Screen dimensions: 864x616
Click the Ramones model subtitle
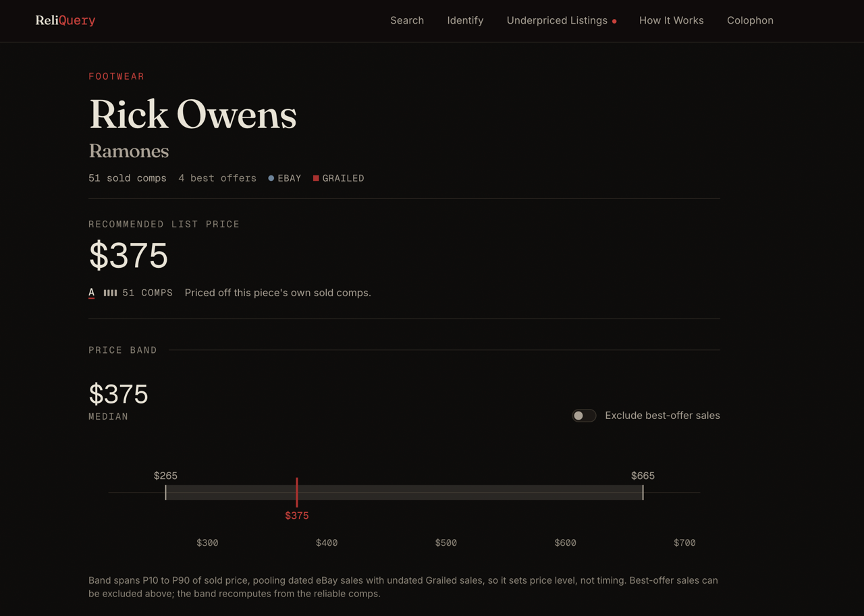pos(129,150)
